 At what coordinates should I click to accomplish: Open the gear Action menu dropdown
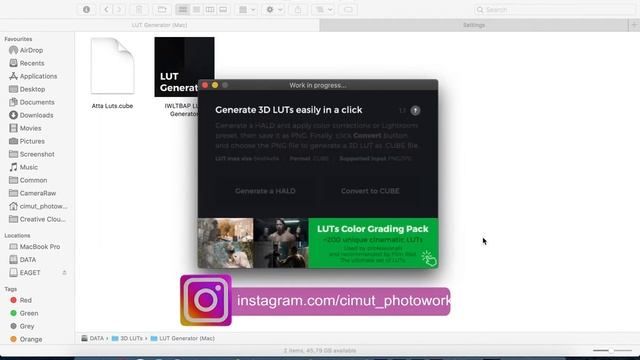click(274, 9)
